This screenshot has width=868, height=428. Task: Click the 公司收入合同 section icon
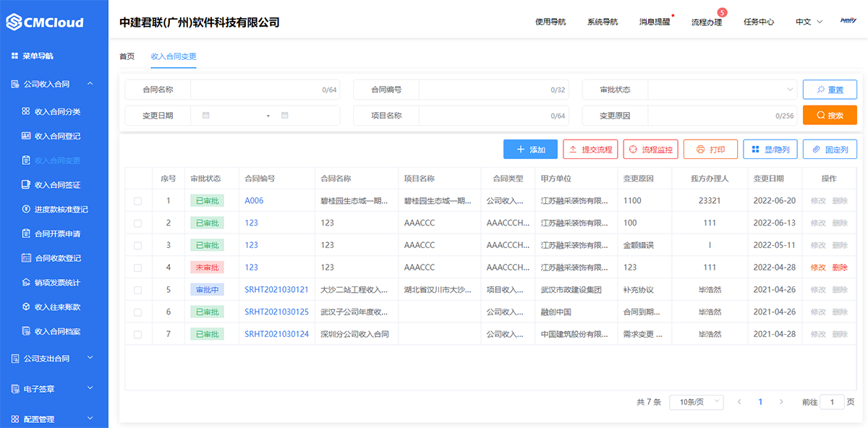15,84
